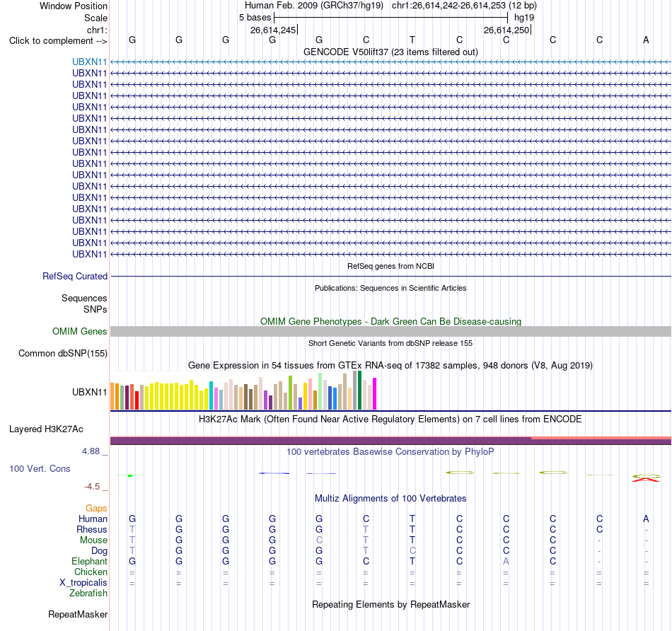Click the red bar in the GTEx chart
The width and height of the screenshot is (672, 631).
click(x=137, y=400)
